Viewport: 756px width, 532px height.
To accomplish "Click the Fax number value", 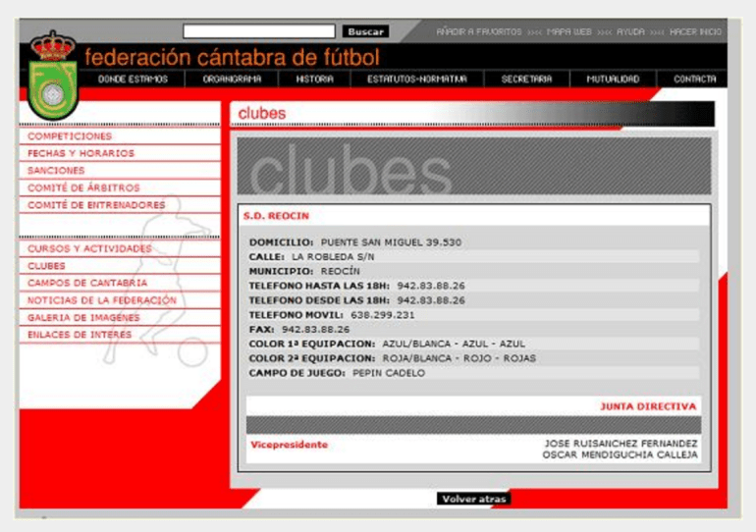I will tap(316, 330).
